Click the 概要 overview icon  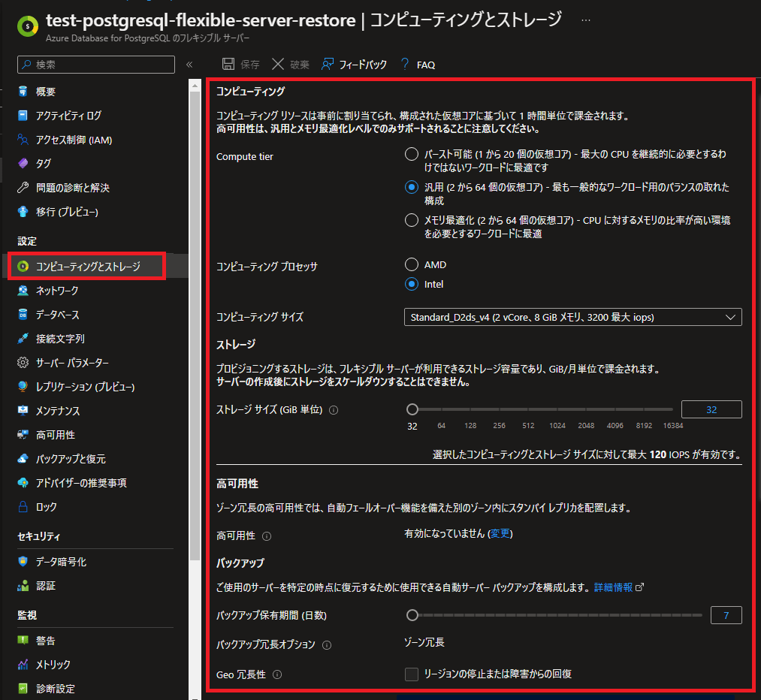pos(23,91)
